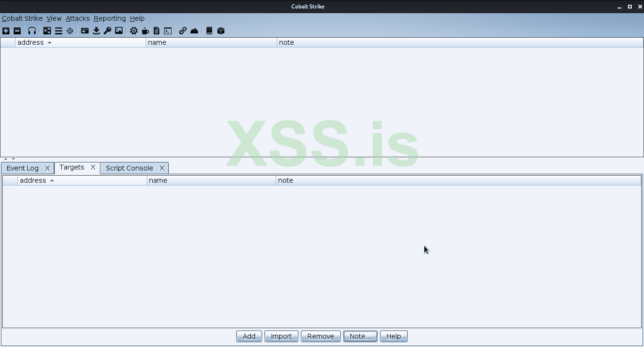The height and width of the screenshot is (347, 644).
Task: Open the Reporting menu
Action: coord(110,18)
